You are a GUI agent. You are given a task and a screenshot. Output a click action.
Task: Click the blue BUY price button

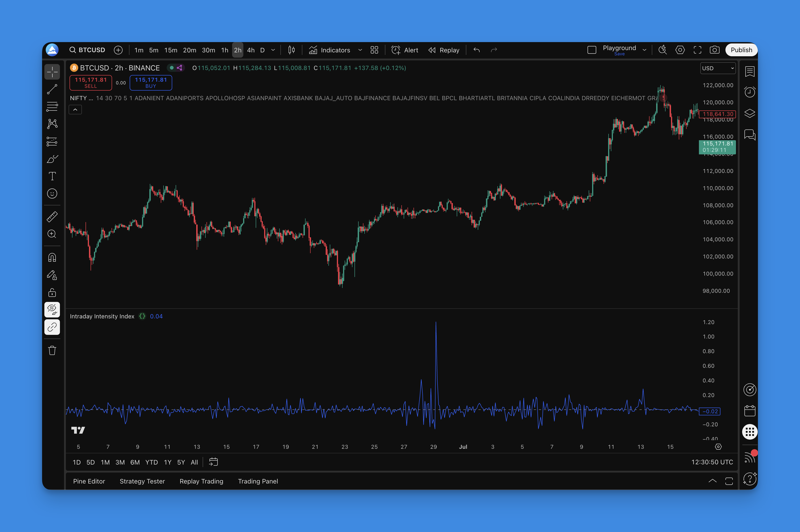[151, 83]
